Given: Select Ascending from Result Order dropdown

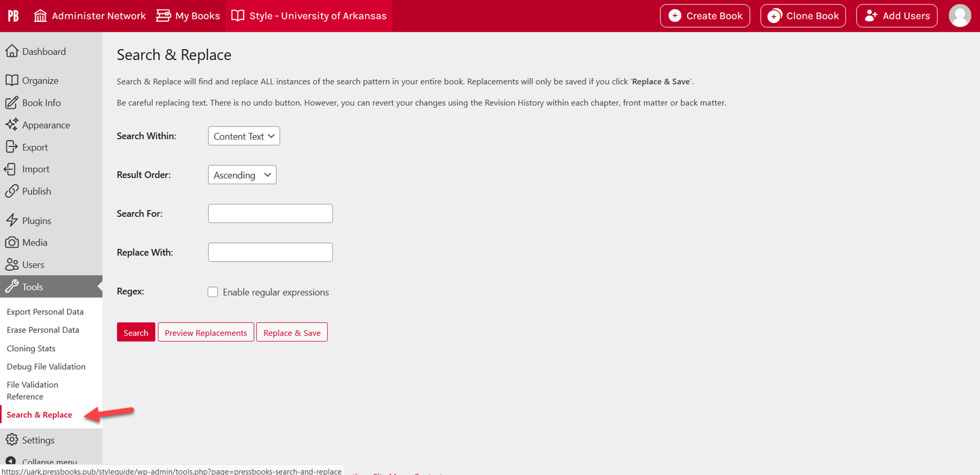Looking at the screenshot, I should pyautogui.click(x=242, y=175).
